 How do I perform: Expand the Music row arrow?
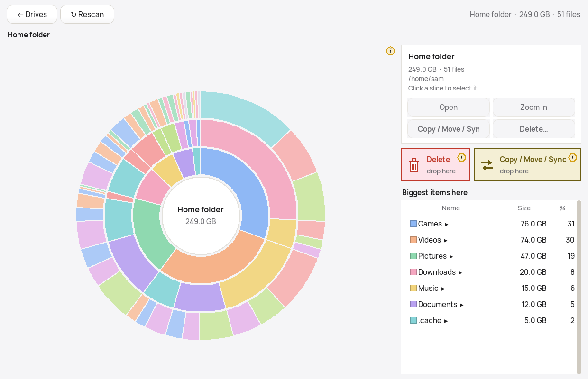point(443,289)
